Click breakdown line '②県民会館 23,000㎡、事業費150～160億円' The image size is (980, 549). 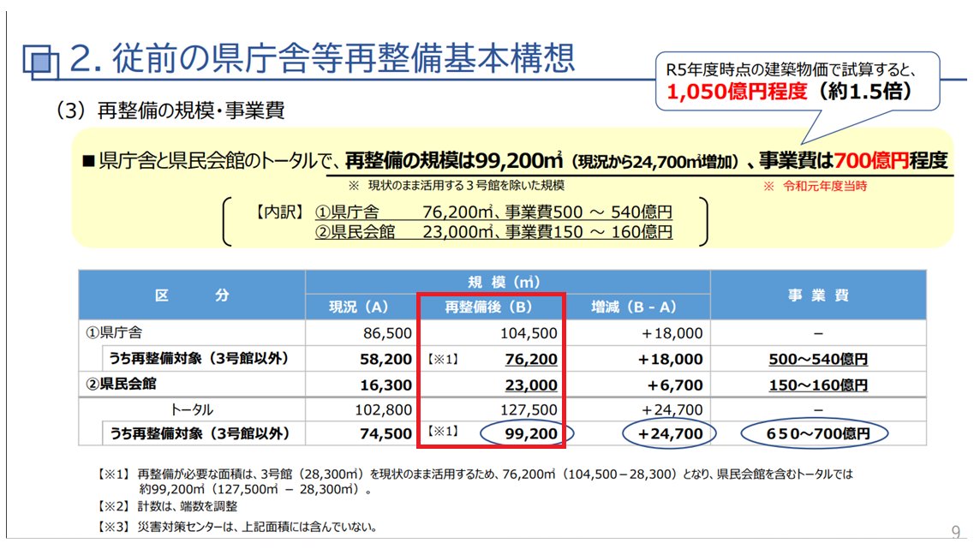click(x=493, y=232)
